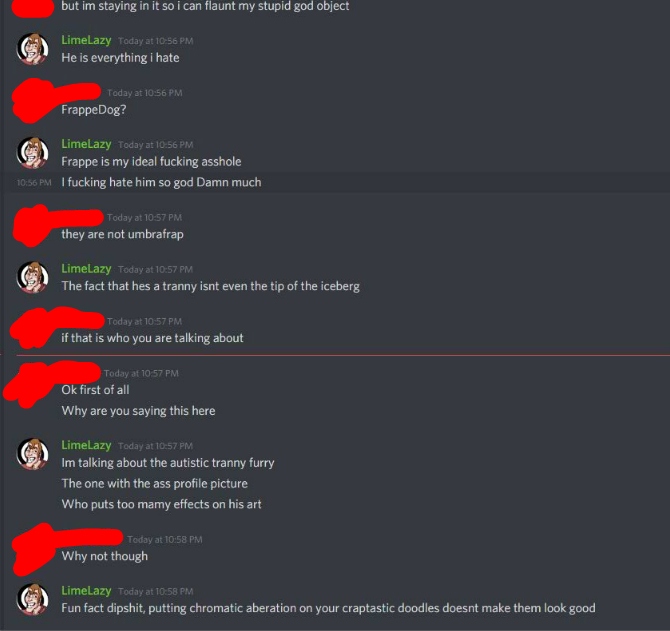The height and width of the screenshot is (631, 670).
Task: Select the "Who puts too mamy effects" message line
Action: pyautogui.click(x=161, y=505)
